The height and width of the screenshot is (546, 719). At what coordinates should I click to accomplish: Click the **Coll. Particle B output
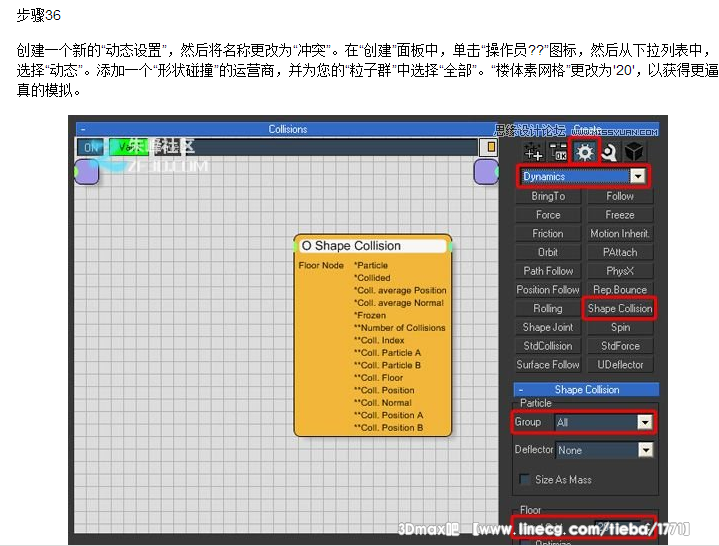387,365
